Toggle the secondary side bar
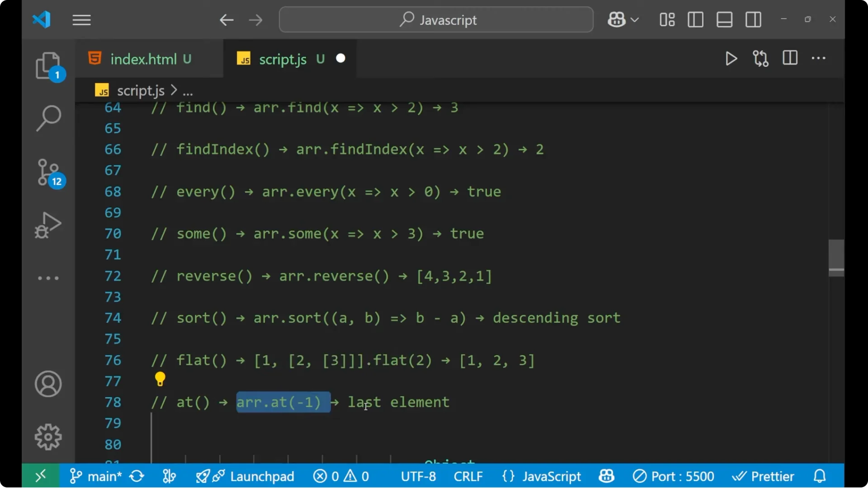This screenshot has height=488, width=868. [753, 19]
